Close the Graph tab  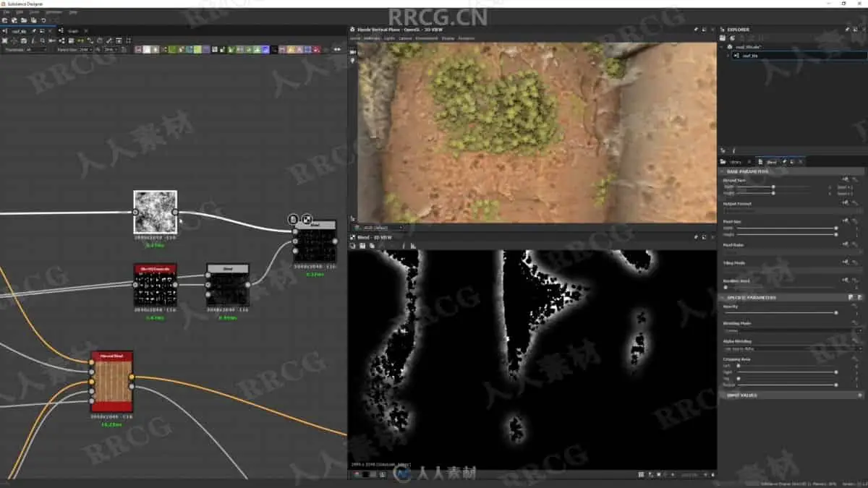tap(86, 31)
